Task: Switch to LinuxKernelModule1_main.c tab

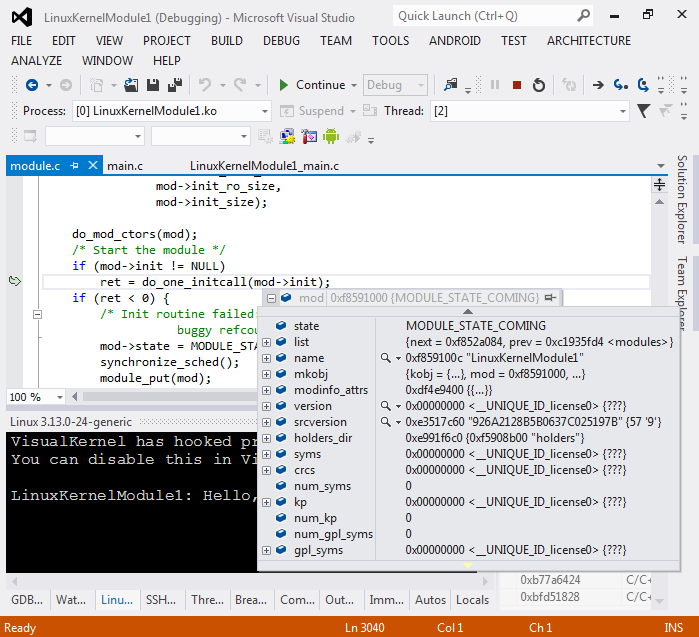Action: pos(264,166)
